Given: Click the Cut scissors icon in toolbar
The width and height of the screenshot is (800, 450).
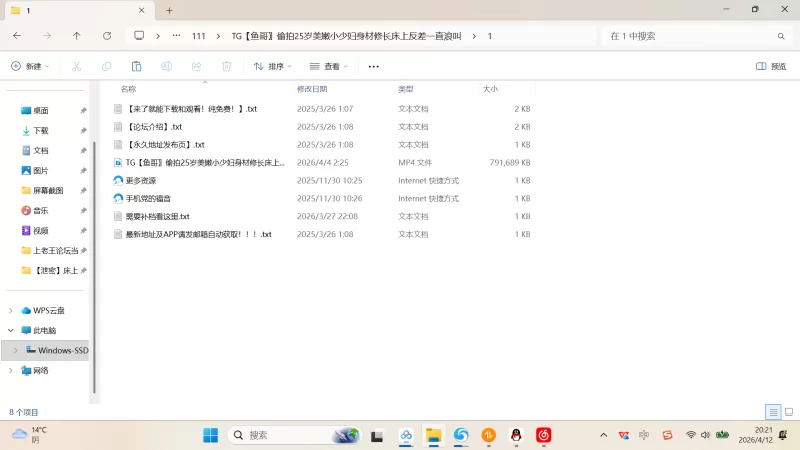Looking at the screenshot, I should point(76,66).
